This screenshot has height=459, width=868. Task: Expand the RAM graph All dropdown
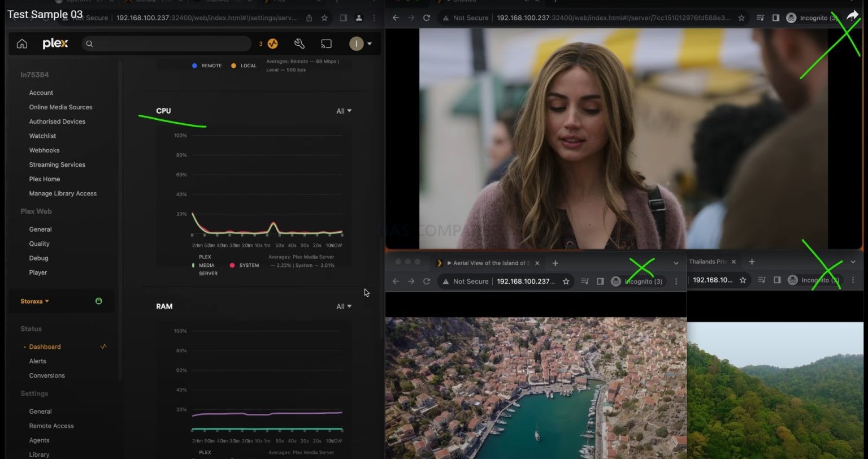tap(344, 306)
